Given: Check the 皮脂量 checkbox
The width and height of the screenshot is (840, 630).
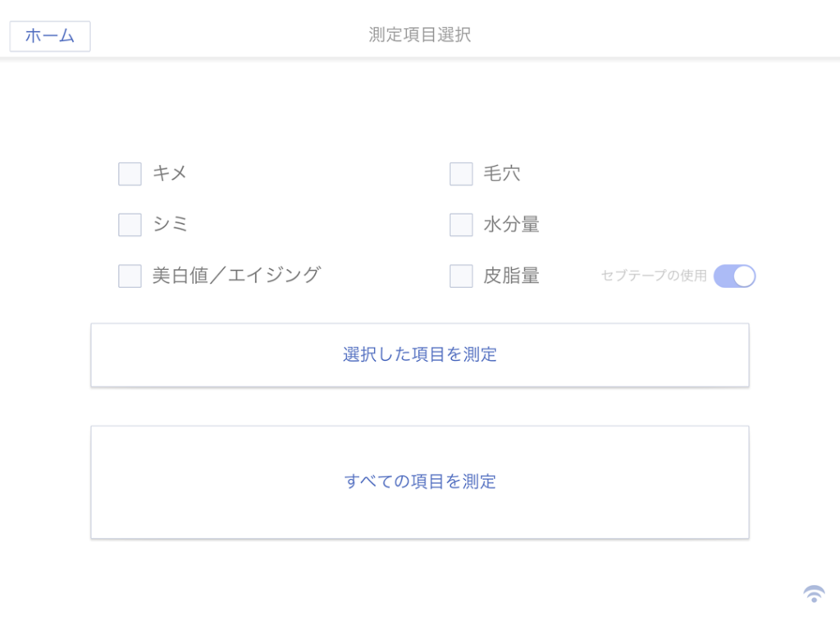Looking at the screenshot, I should point(461,276).
